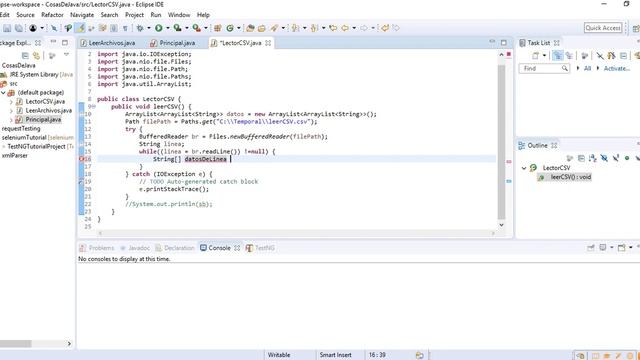Toggle the Show Whitespace Characters paragraph icon
This screenshot has width=640, height=360.
point(125,28)
